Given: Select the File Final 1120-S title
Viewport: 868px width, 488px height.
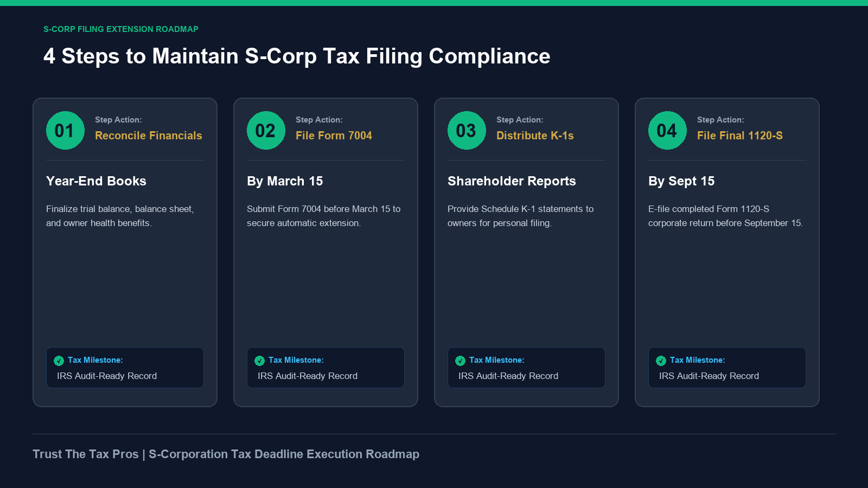Looking at the screenshot, I should click(740, 136).
